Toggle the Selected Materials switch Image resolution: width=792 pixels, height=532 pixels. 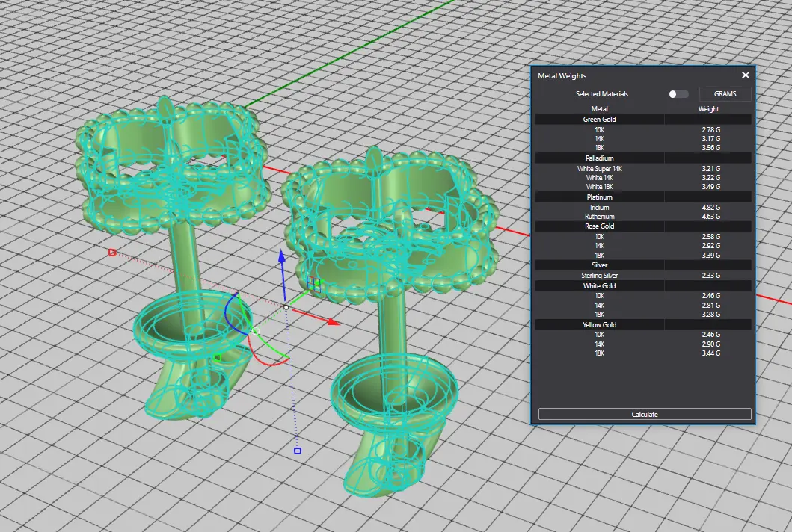[678, 94]
